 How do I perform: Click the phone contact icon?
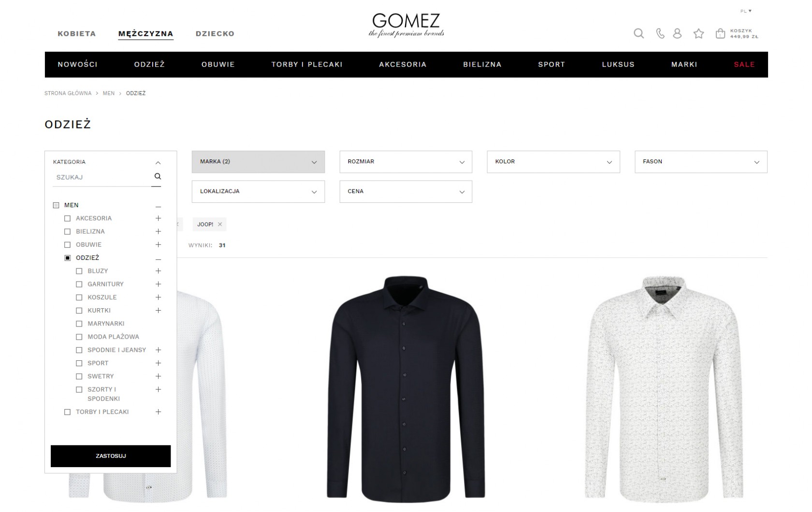[x=660, y=33]
